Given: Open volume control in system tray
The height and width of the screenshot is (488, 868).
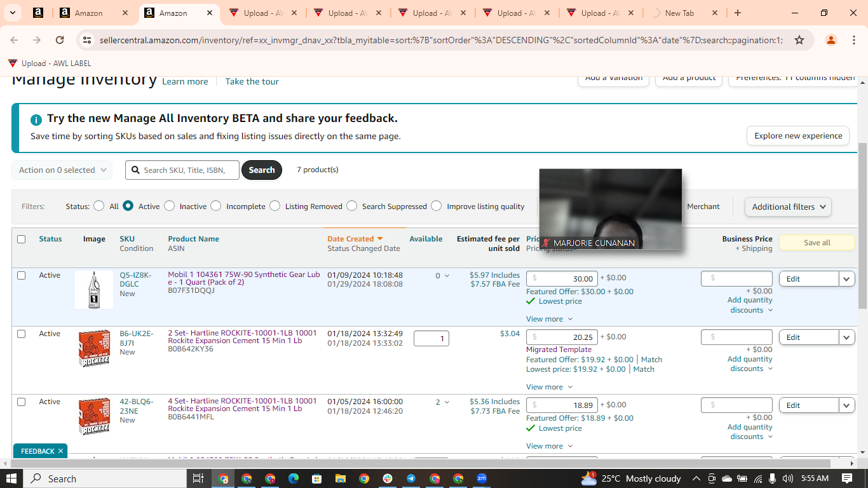Looking at the screenshot, I should 788,478.
